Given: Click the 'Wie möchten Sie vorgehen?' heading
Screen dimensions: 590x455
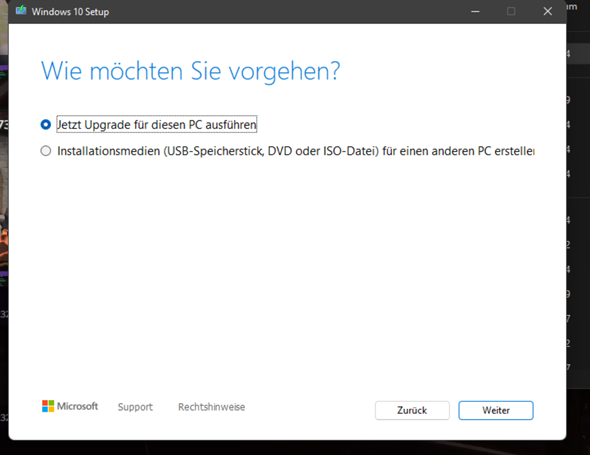Looking at the screenshot, I should click(190, 71).
